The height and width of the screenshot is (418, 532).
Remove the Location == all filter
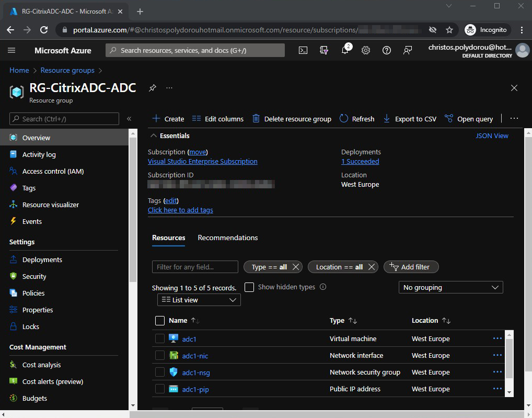[x=372, y=267]
